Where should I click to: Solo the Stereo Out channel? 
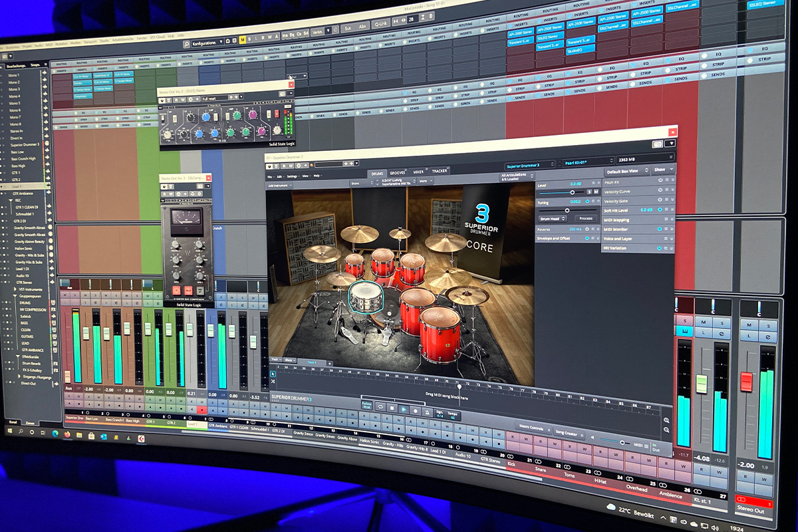(x=768, y=325)
